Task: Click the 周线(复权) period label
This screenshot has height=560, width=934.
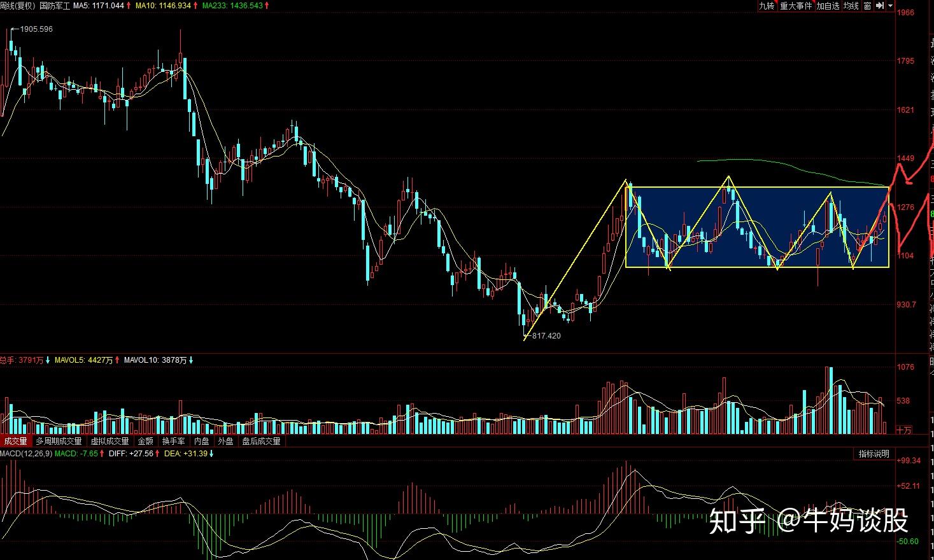Action: (x=18, y=5)
